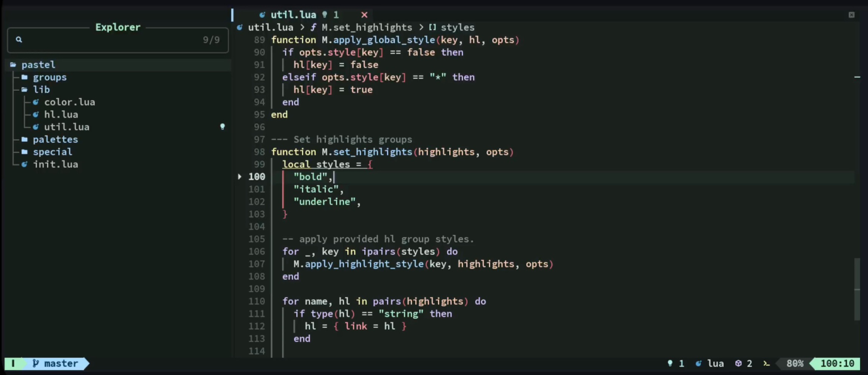
Task: Click the Lua icon beside color.lua
Action: 36,102
